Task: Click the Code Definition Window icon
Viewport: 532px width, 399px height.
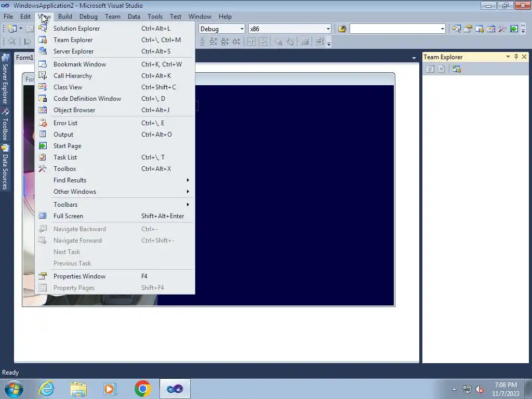Action: pos(43,99)
